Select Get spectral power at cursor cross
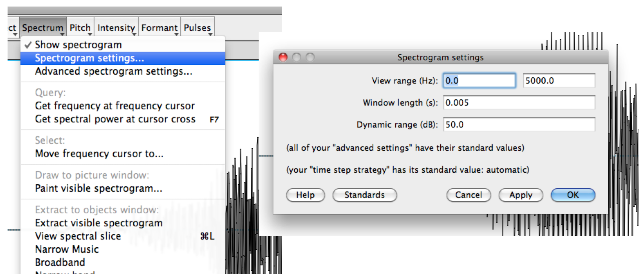This screenshot has height=280, width=644. (x=123, y=119)
